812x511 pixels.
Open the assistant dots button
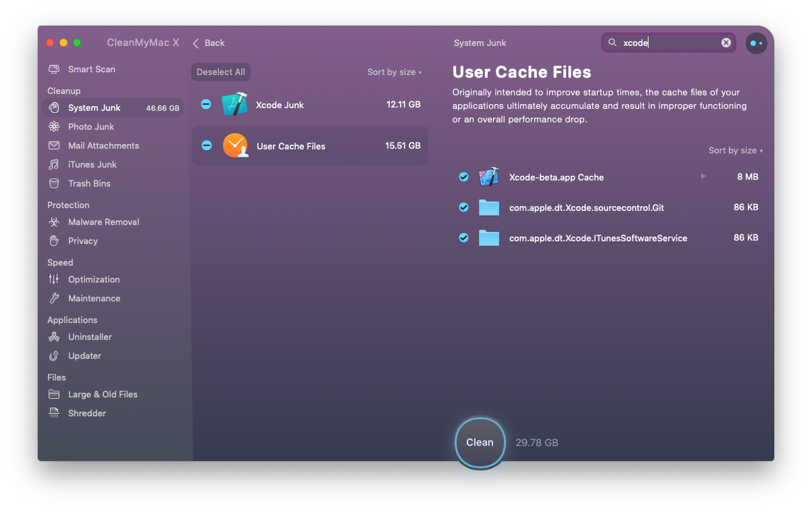[x=756, y=43]
